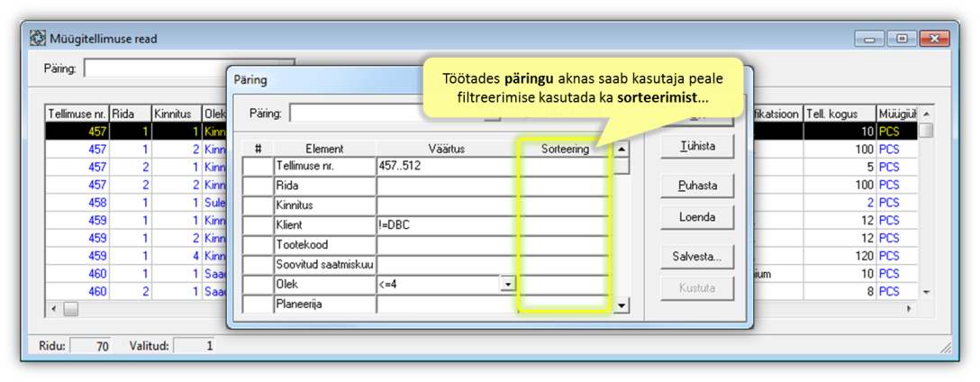Click the Ridu count field showing 70

pos(90,345)
